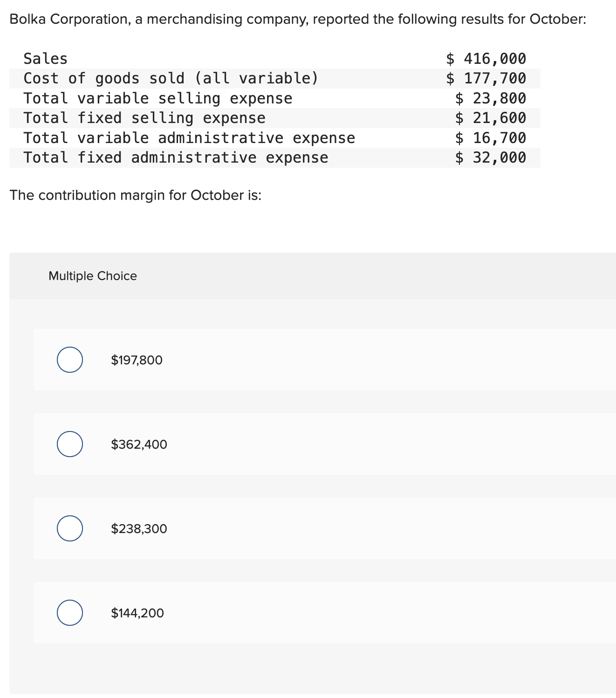The height and width of the screenshot is (698, 616).
Task: Click the Cost of goods sold row
Action: (171, 78)
